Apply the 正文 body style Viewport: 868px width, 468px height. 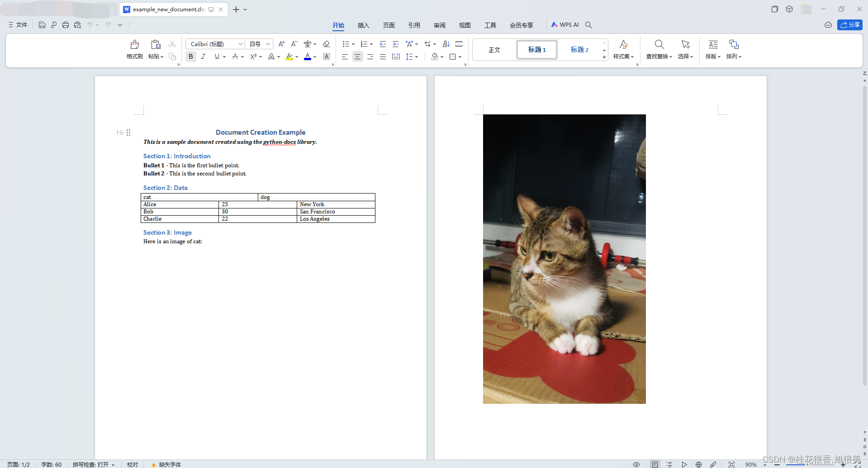coord(494,50)
